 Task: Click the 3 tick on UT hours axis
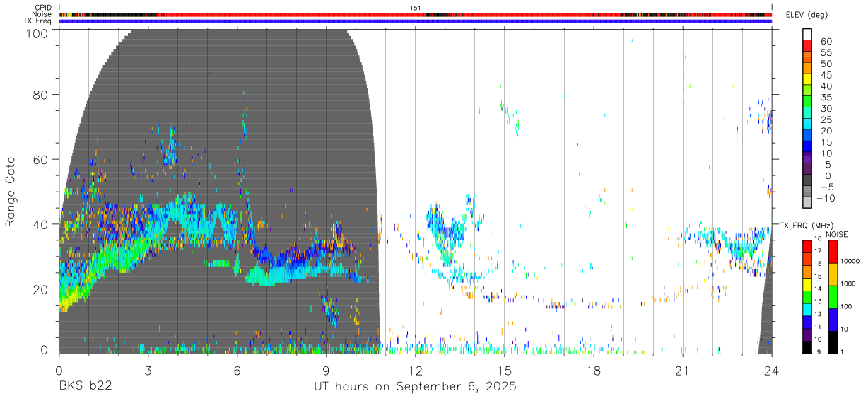pos(148,371)
